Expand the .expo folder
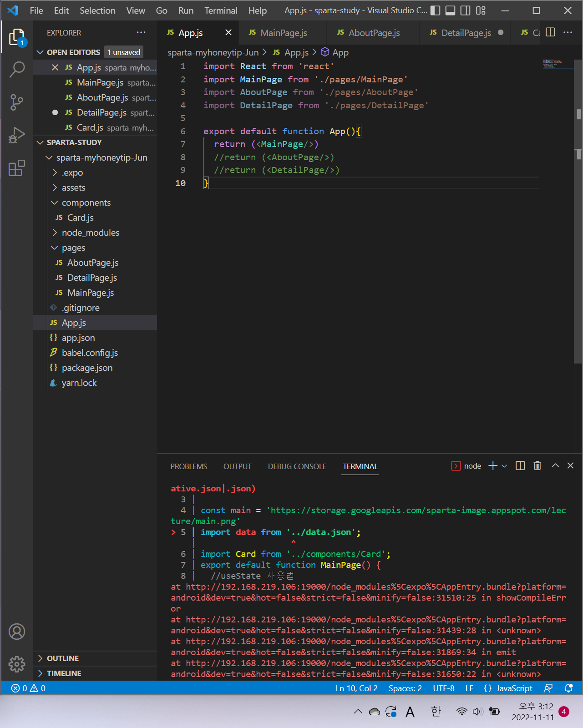583x728 pixels. (55, 172)
